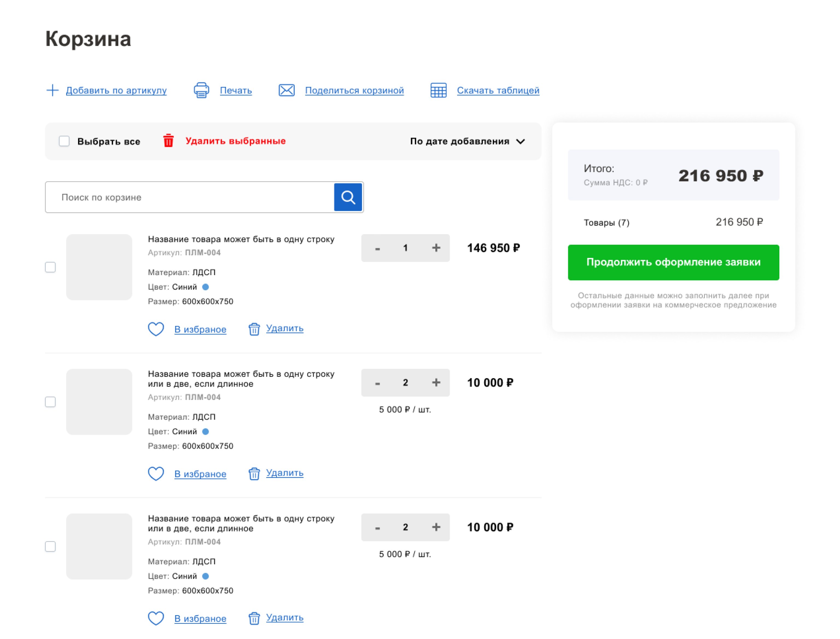Click blue color dot of second product
Image resolution: width=840 pixels, height=639 pixels.
[205, 431]
